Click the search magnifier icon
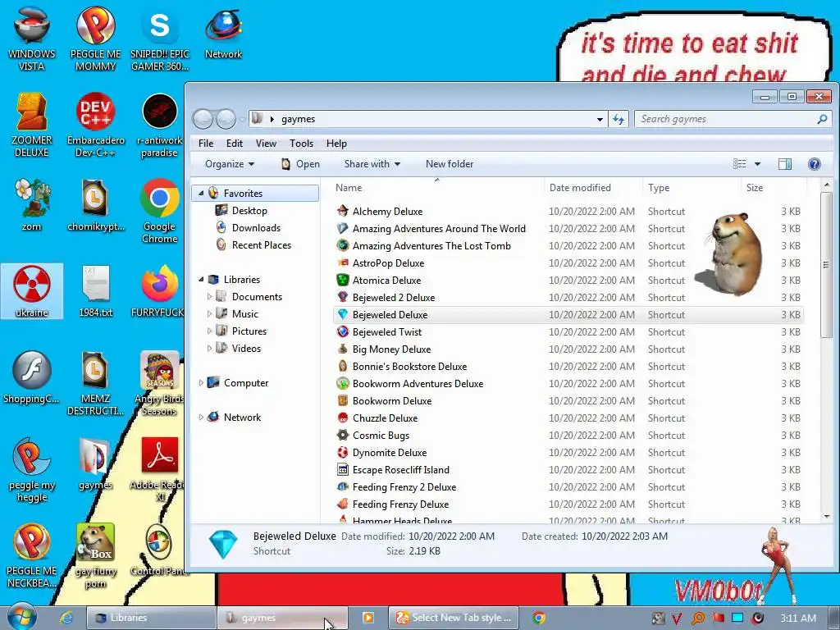The width and height of the screenshot is (840, 630). coord(822,119)
